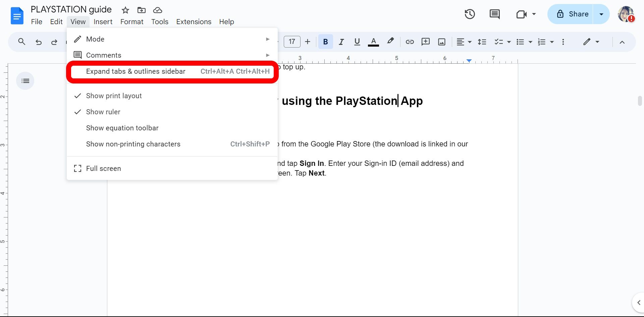Add a comment
644x317 pixels.
426,42
